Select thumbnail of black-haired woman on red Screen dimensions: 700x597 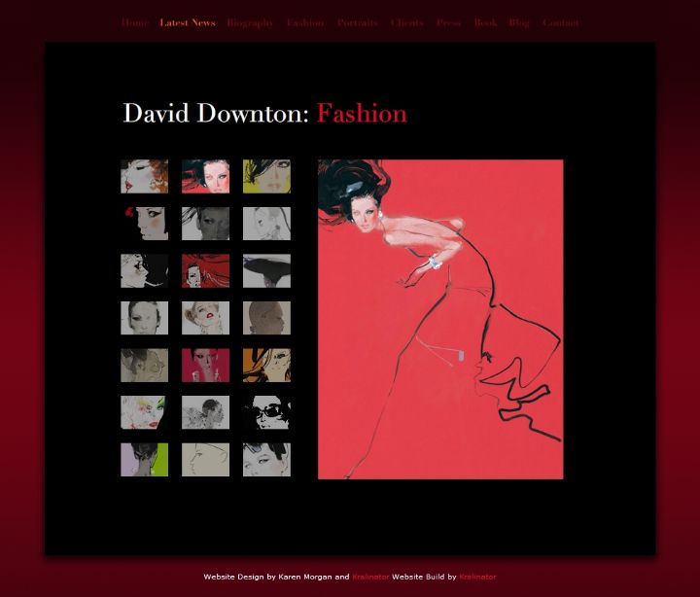[205, 176]
